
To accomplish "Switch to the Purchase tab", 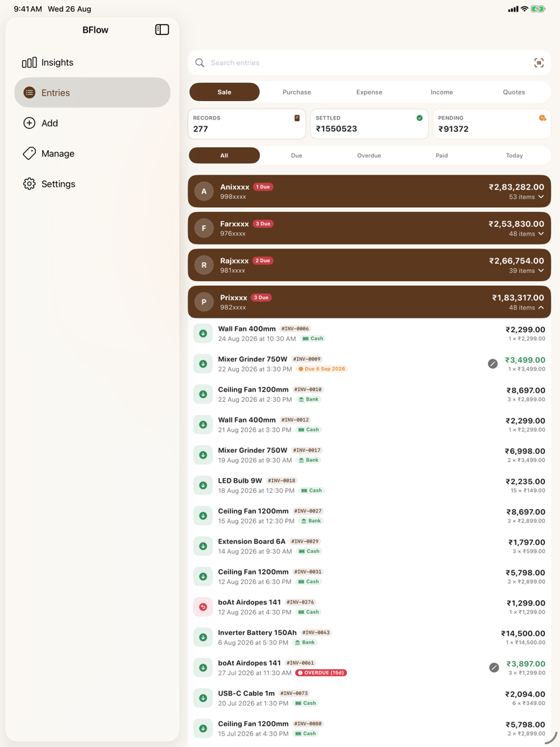I will click(x=297, y=92).
